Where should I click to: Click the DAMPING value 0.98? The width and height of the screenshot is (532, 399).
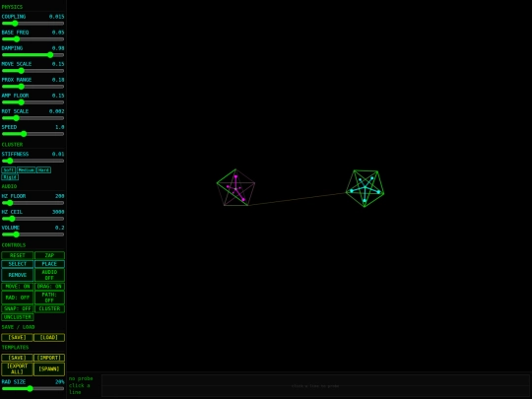58,48
